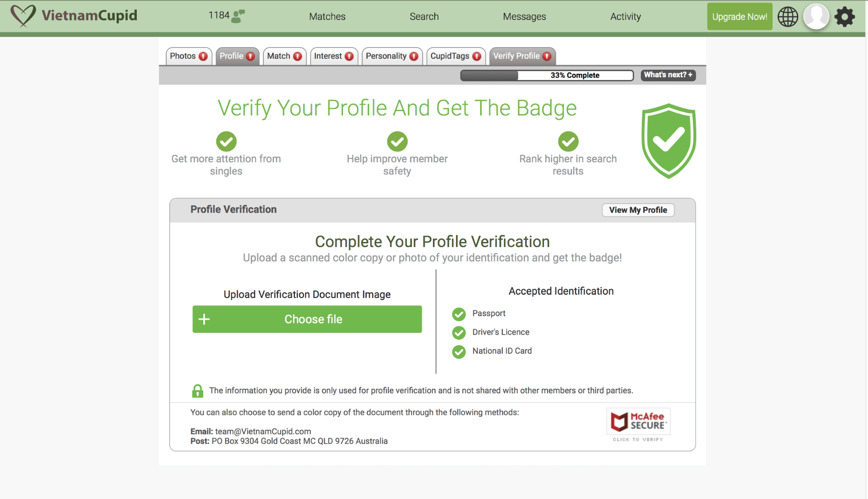Viewport: 868px width, 499px height.
Task: Click checkmark above 'Rank higher in search results'
Action: pyautogui.click(x=568, y=141)
